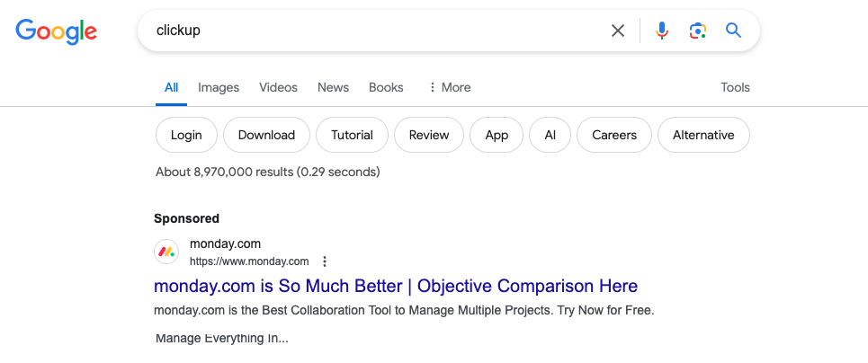Open ad options three-dot menu
The height and width of the screenshot is (363, 868).
325,261
